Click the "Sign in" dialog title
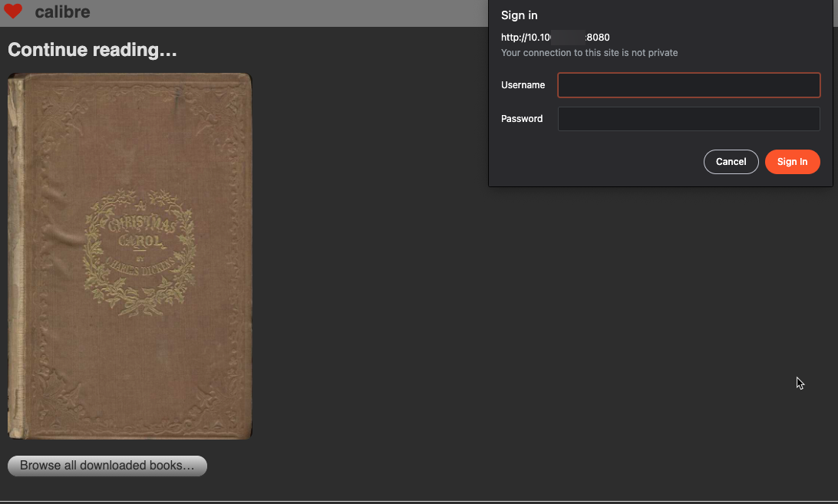The width and height of the screenshot is (838, 504). [519, 15]
